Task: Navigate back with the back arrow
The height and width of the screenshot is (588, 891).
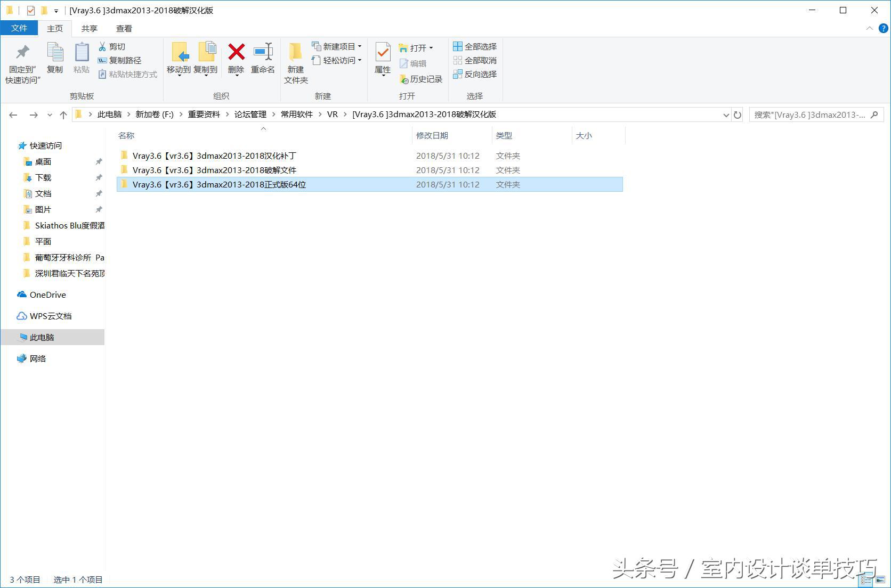Action: pos(13,115)
